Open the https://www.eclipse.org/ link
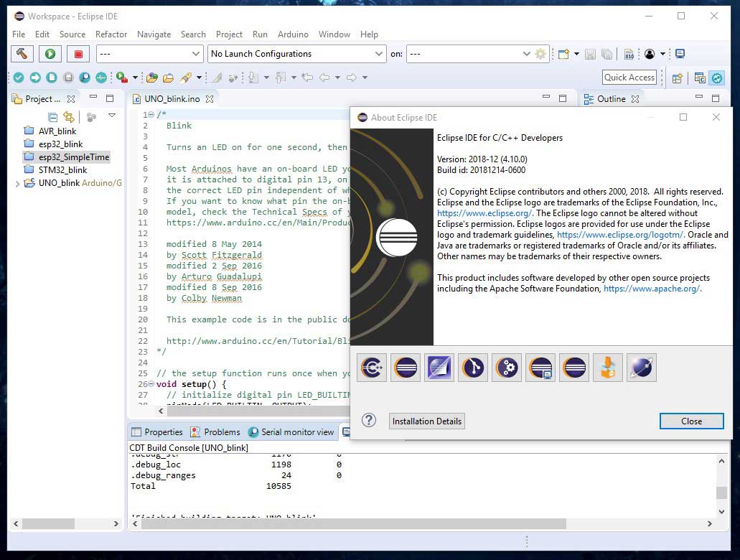740x560 pixels. pyautogui.click(x=484, y=213)
